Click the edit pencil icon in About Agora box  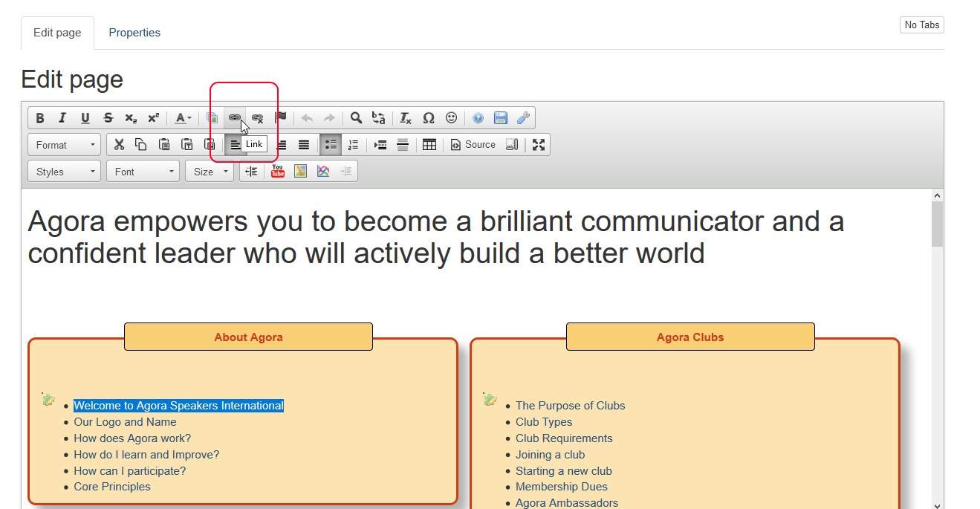pyautogui.click(x=48, y=399)
